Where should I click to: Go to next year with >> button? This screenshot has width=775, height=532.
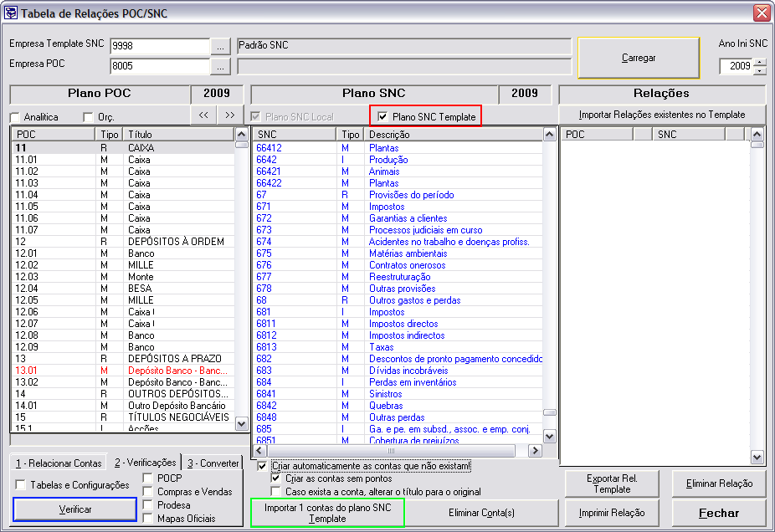click(230, 115)
